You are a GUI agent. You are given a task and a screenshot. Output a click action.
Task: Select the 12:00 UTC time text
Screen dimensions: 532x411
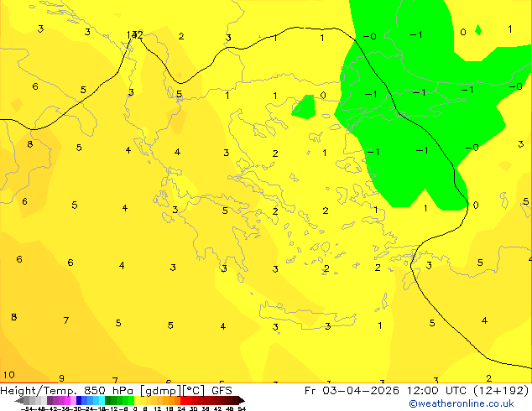pyautogui.click(x=438, y=391)
